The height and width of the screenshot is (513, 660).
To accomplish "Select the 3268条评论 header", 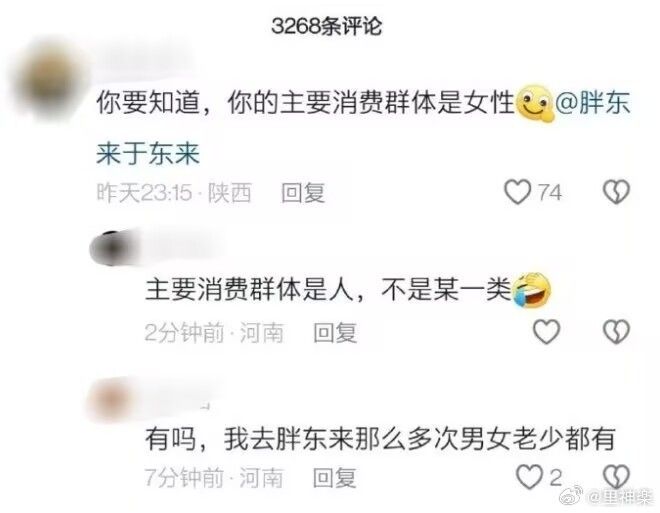I will coord(327,26).
